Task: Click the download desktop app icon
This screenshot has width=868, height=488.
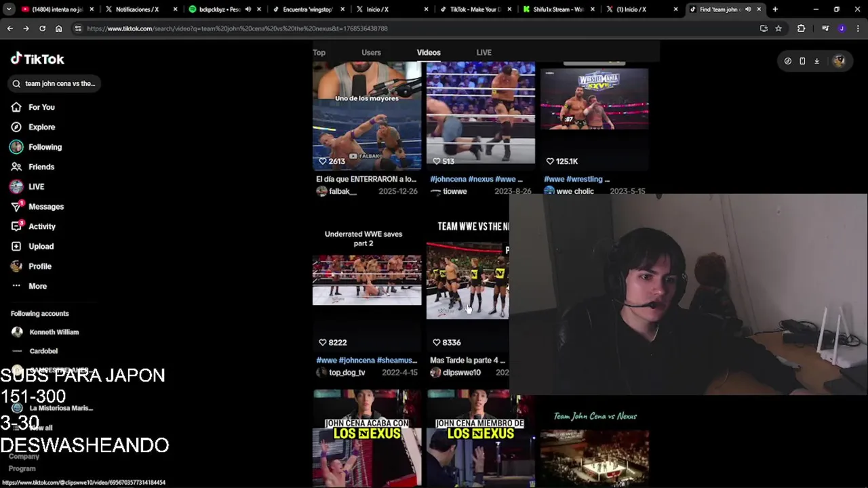Action: click(x=816, y=61)
